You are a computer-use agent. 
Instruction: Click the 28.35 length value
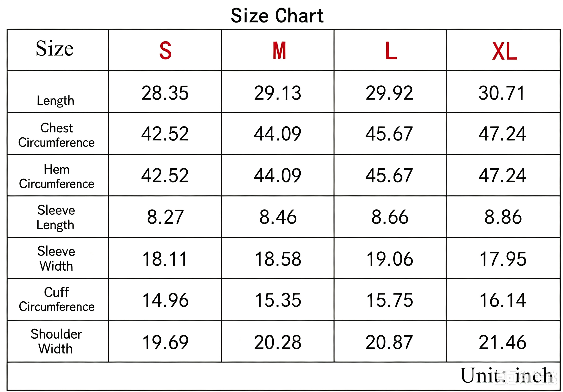(165, 93)
